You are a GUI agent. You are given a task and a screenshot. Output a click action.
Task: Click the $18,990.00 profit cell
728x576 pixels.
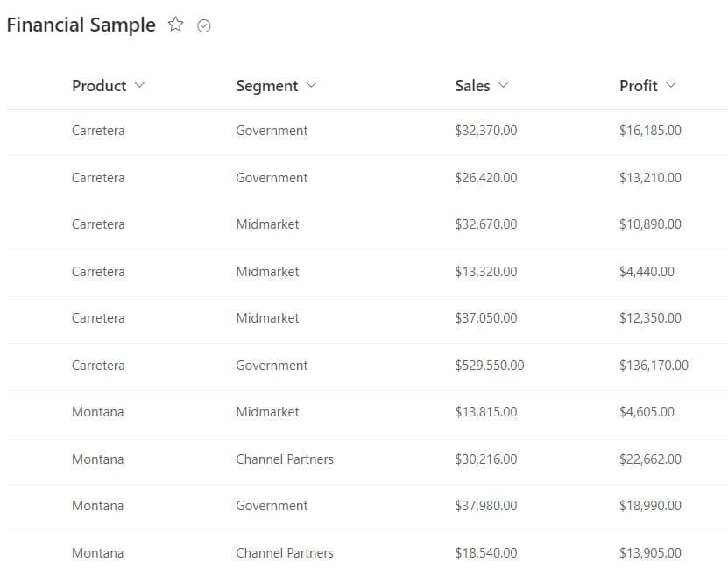(x=650, y=505)
